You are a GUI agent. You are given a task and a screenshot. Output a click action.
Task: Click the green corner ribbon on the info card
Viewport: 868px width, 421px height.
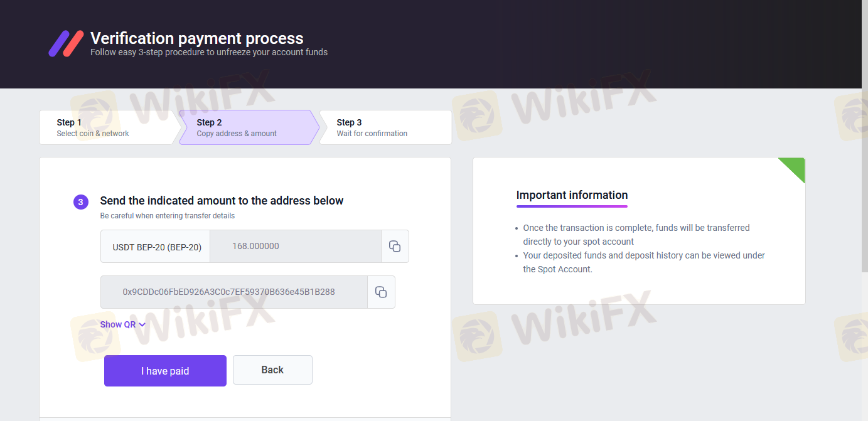(x=795, y=167)
